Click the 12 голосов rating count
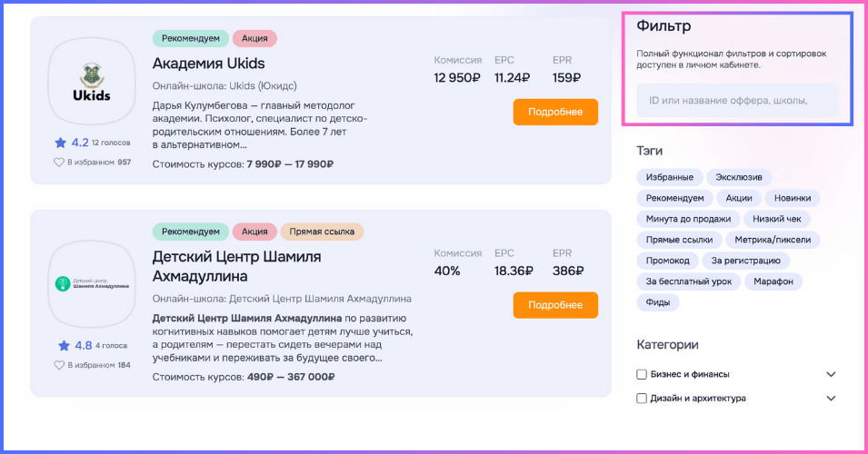Image resolution: width=868 pixels, height=454 pixels. (111, 143)
